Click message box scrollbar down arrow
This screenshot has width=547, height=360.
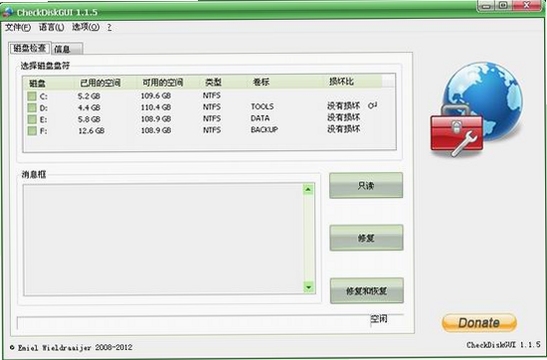(308, 287)
